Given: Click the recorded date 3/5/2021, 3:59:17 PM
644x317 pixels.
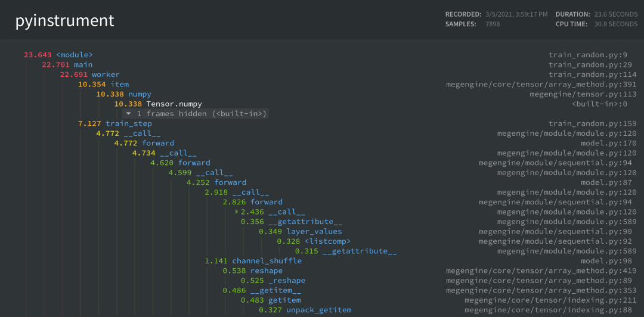Looking at the screenshot, I should tap(516, 14).
